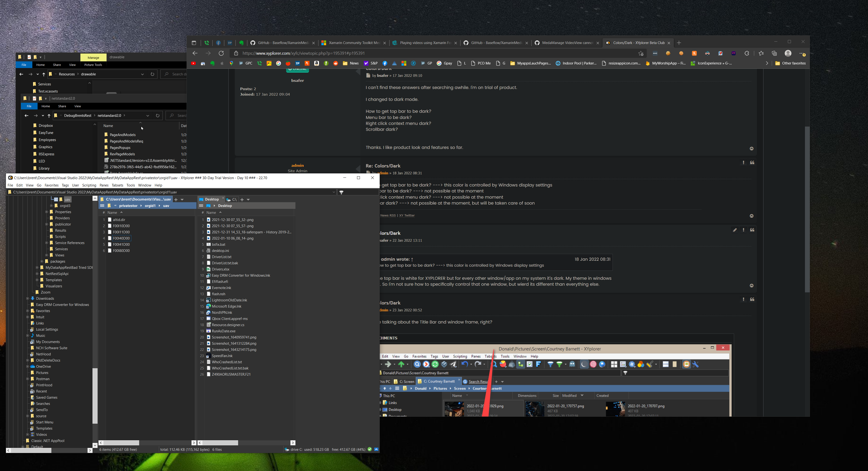Go back in the netstandard2.0 Explorer window
Viewport: 868px width, 471px height.
(26, 116)
